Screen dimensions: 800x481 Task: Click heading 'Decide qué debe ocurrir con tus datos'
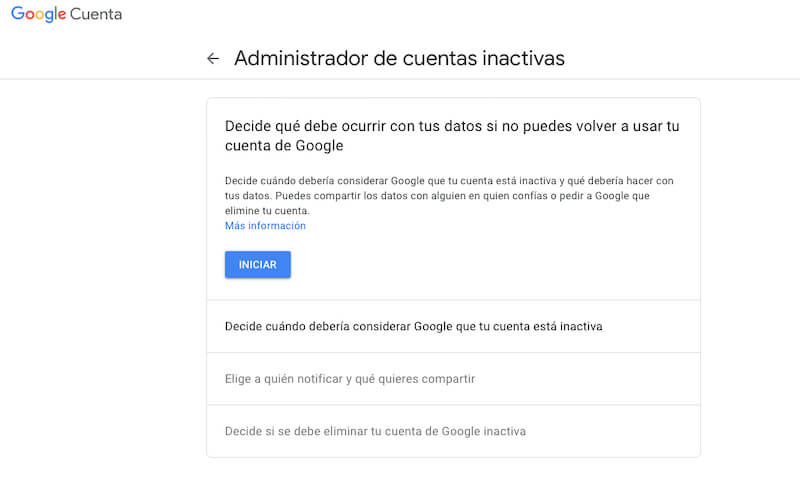[x=452, y=136]
